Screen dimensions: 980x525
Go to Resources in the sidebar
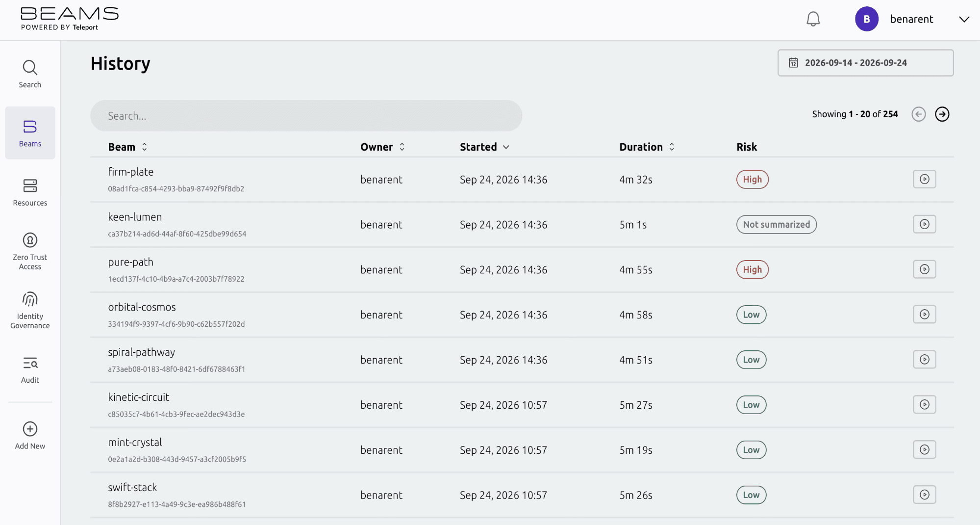coord(30,192)
